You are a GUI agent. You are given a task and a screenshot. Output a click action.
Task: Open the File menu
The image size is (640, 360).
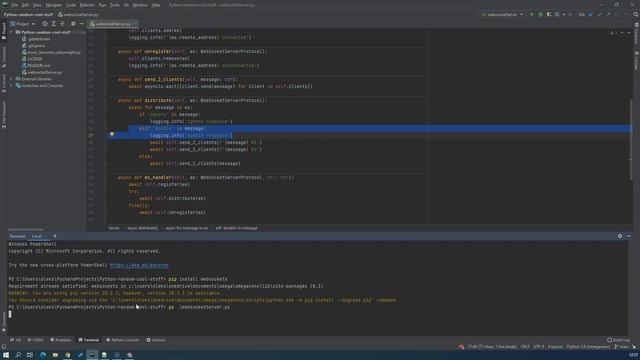[15, 5]
